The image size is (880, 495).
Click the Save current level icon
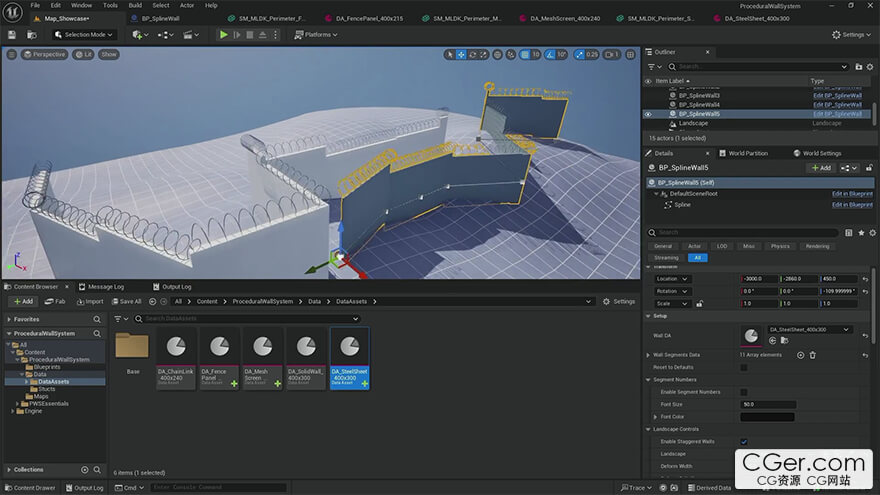point(12,35)
